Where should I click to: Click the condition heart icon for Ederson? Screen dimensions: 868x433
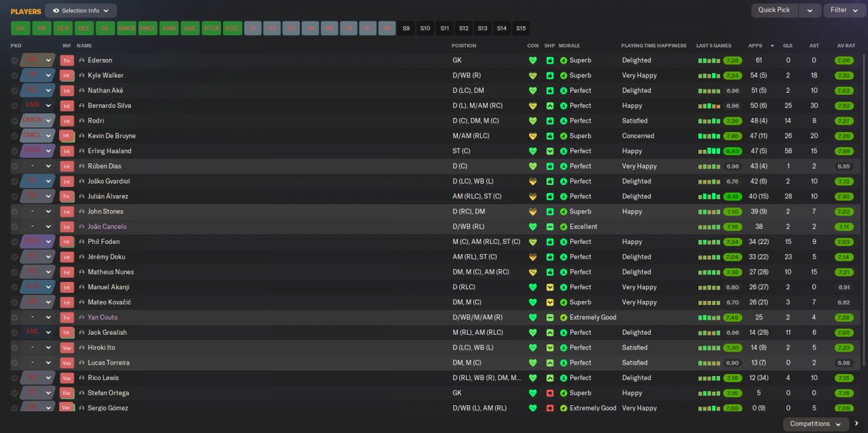click(533, 60)
